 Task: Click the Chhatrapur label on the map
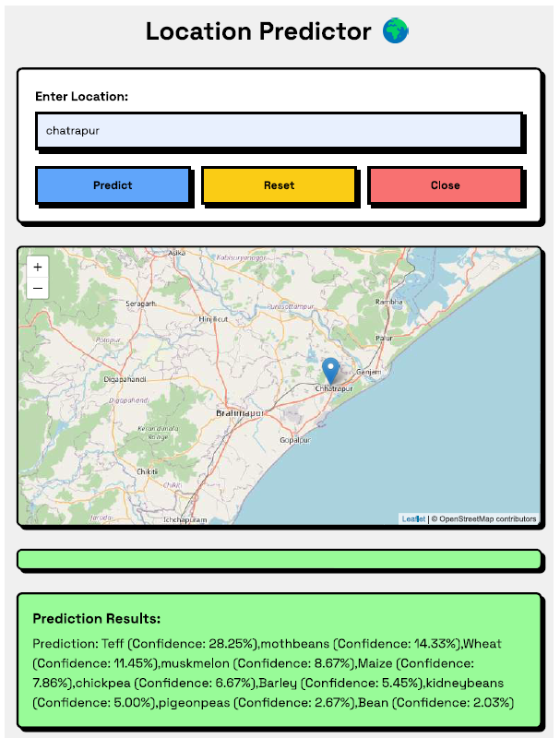coord(334,388)
